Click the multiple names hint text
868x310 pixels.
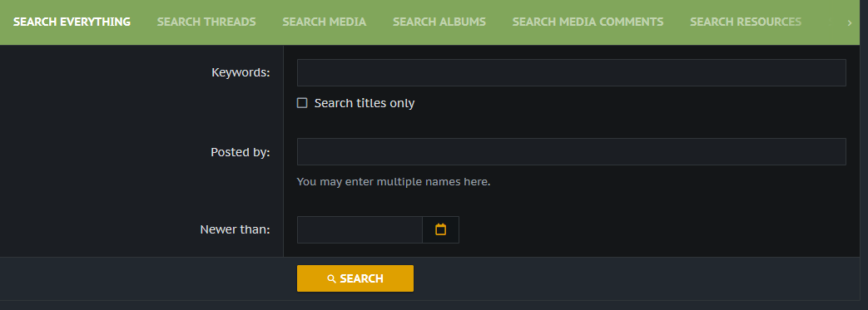tap(394, 181)
